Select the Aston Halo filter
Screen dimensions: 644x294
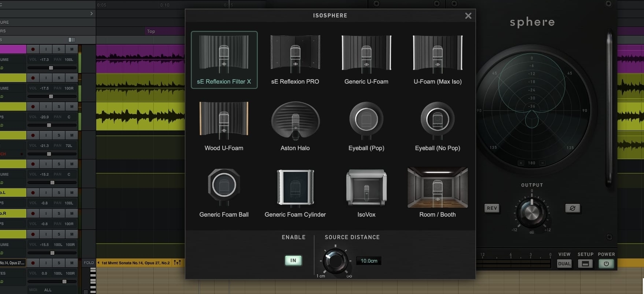(x=295, y=126)
